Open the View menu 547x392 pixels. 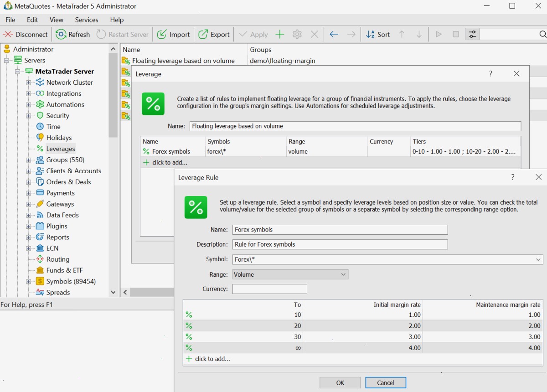[57, 20]
